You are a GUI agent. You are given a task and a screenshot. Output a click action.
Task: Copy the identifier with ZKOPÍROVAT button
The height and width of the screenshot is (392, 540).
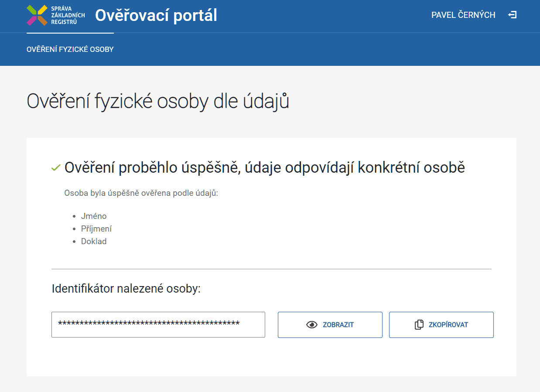click(441, 325)
